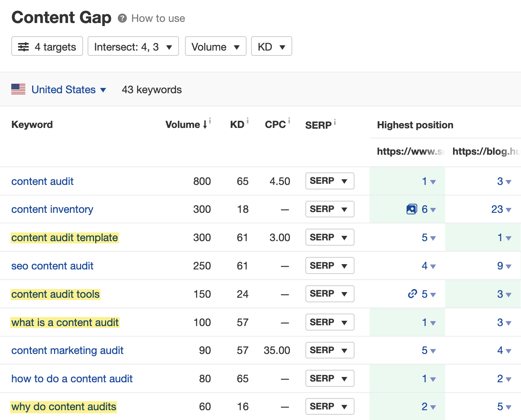Click the info icon next to SERP header
This screenshot has height=420, width=521.
click(x=335, y=121)
